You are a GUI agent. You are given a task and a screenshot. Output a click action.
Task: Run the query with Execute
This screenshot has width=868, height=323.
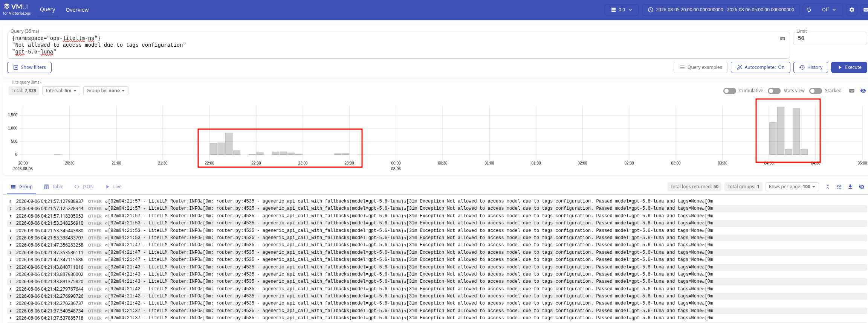pyautogui.click(x=849, y=67)
